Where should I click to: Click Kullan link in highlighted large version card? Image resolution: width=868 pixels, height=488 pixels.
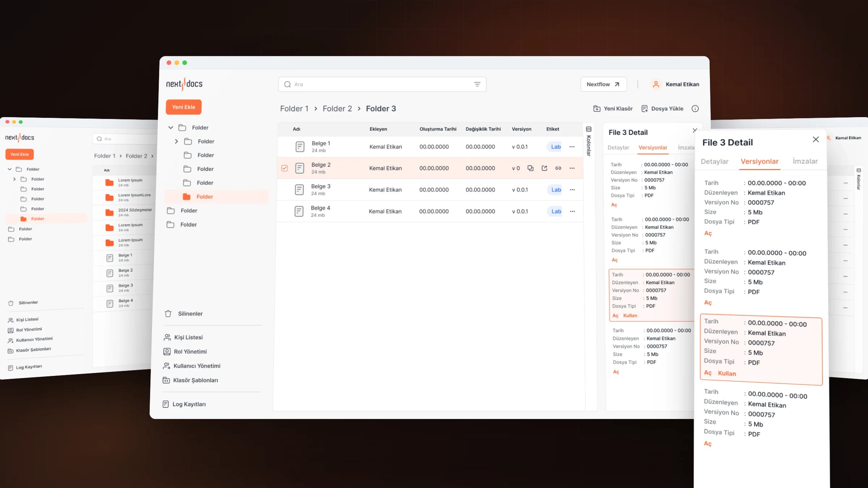pyautogui.click(x=727, y=373)
